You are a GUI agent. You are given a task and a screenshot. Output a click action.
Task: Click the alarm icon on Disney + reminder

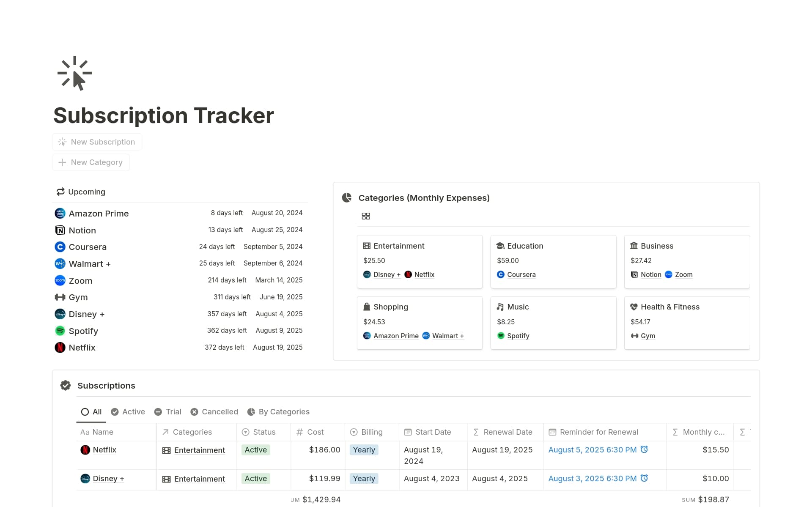point(644,478)
